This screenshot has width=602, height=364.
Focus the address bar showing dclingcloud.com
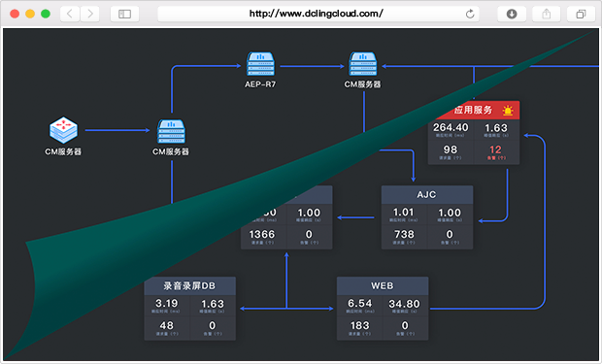pyautogui.click(x=318, y=14)
